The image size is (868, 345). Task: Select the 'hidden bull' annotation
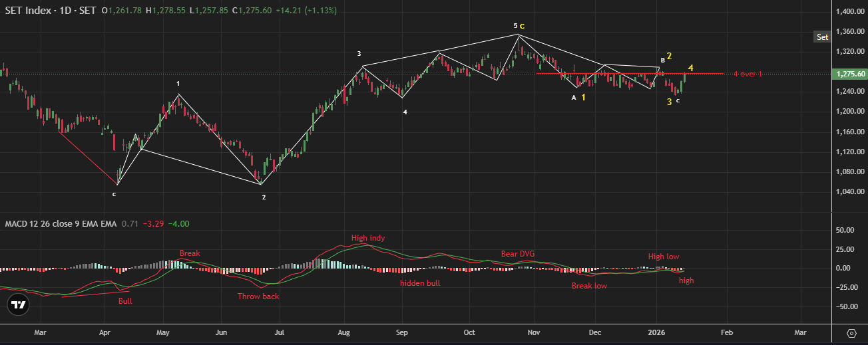click(420, 283)
